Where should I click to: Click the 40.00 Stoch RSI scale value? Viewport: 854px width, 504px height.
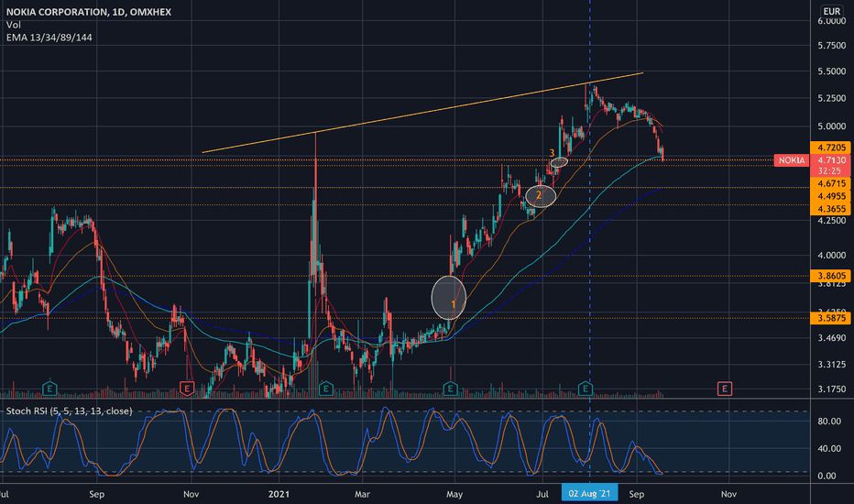coord(829,448)
